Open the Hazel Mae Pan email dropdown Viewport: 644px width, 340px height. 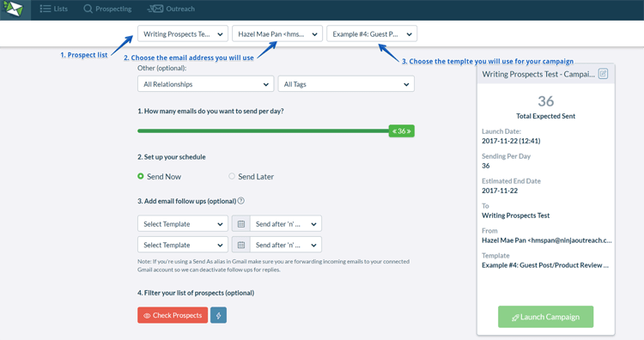(277, 34)
